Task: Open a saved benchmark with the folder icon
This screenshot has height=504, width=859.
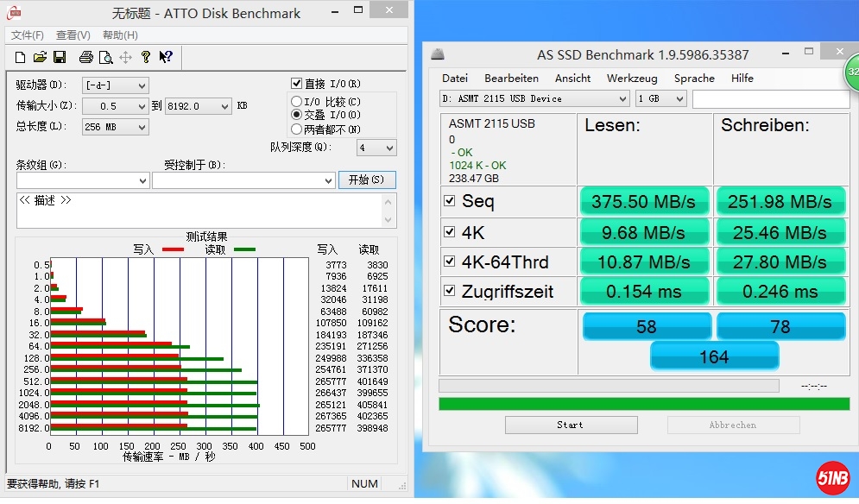Action: (x=40, y=57)
